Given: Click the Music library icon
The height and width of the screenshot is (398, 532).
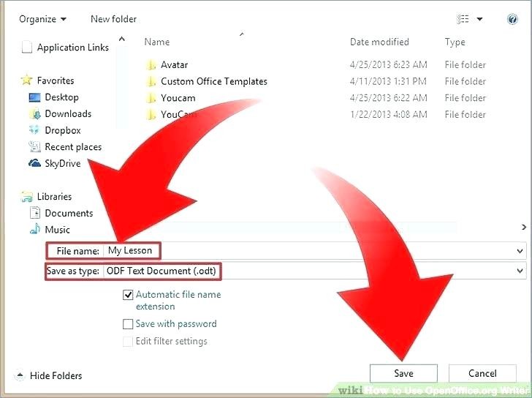Looking at the screenshot, I should (34, 230).
